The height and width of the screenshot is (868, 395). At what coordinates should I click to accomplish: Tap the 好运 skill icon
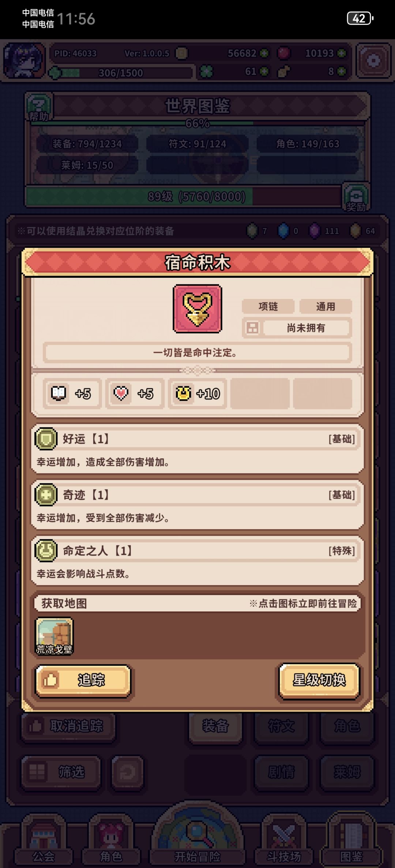pyautogui.click(x=46, y=439)
